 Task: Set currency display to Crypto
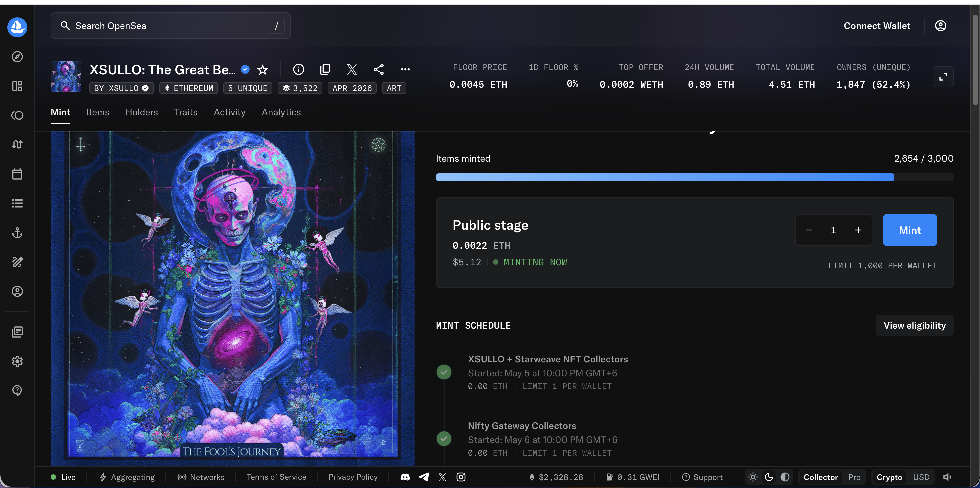[x=889, y=477]
